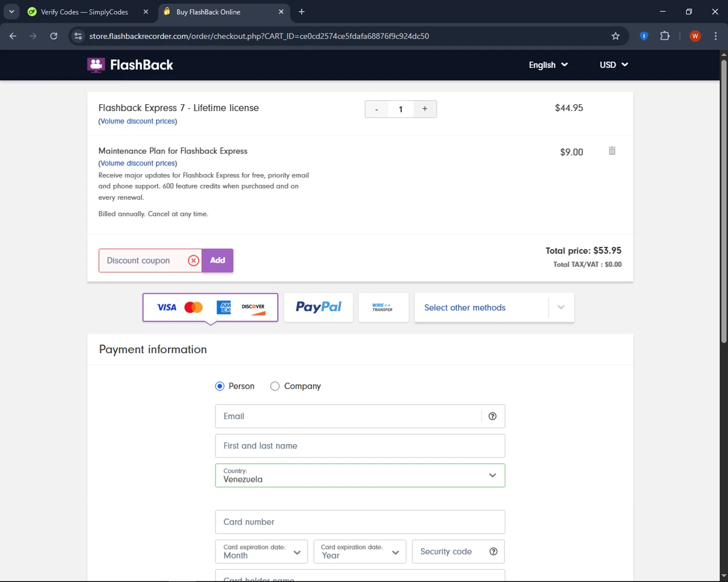The height and width of the screenshot is (582, 728).
Task: Click the browser forward arrow
Action: (33, 36)
